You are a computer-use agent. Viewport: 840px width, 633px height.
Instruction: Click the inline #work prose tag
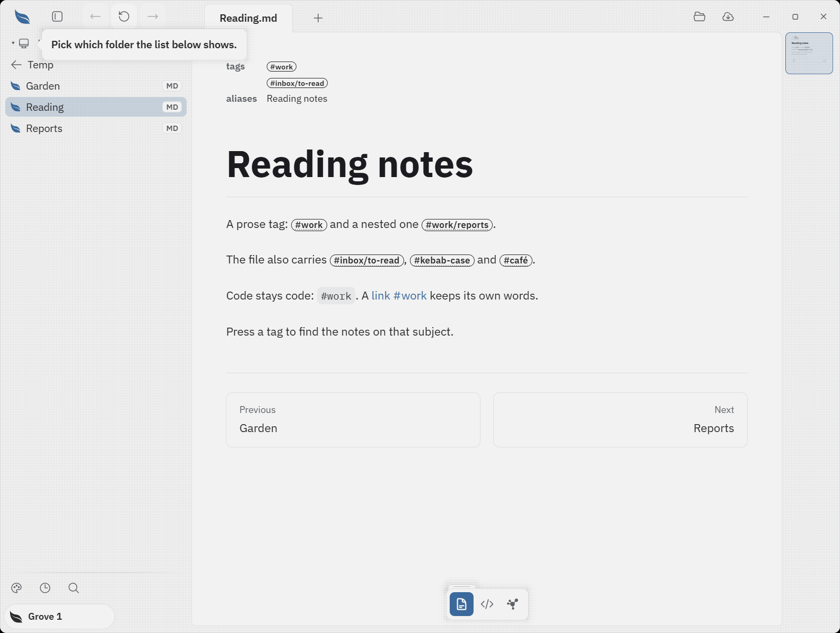309,225
